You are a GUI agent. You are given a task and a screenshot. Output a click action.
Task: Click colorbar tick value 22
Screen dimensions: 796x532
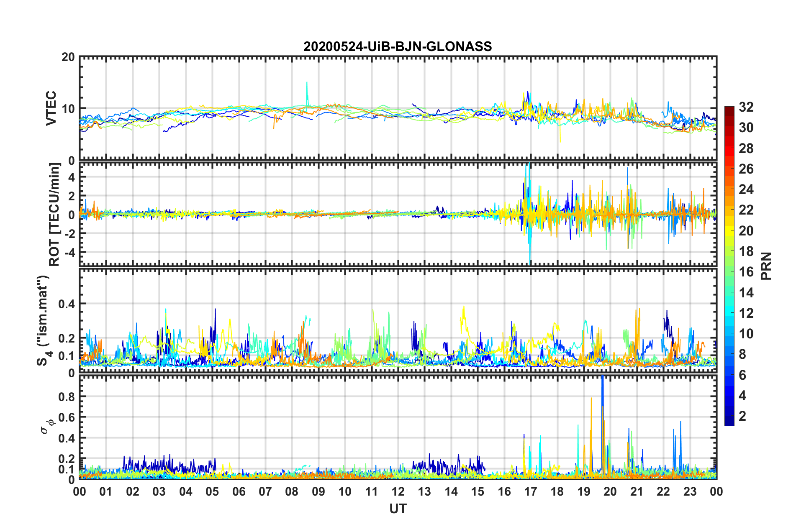pos(746,210)
